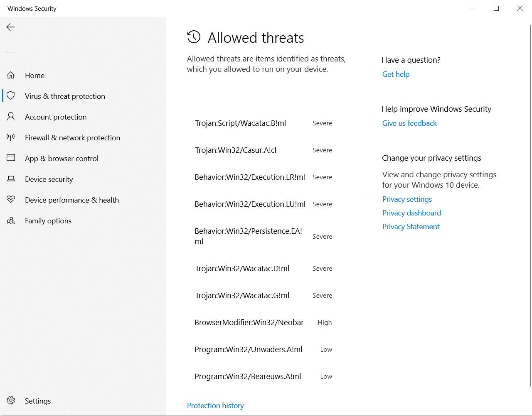Viewport: 532px width, 416px height.
Task: Maximize the Windows Security window
Action: tap(496, 8)
